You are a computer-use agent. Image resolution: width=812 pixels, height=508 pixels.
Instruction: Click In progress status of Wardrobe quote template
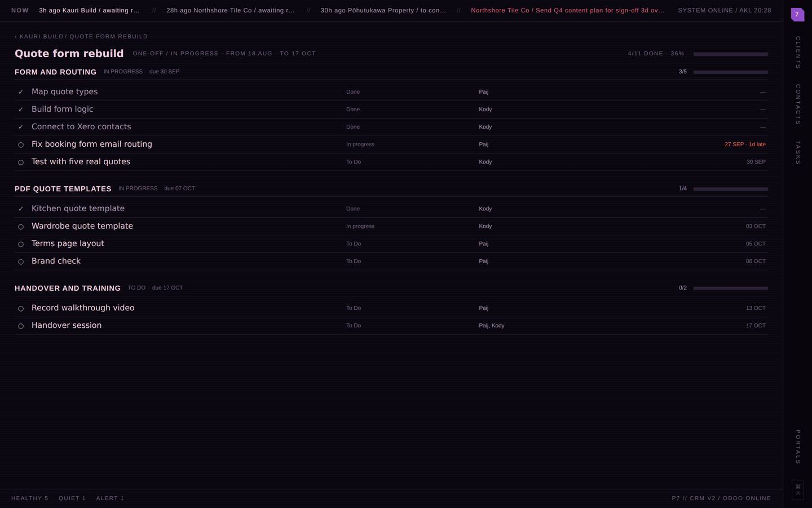[360, 226]
